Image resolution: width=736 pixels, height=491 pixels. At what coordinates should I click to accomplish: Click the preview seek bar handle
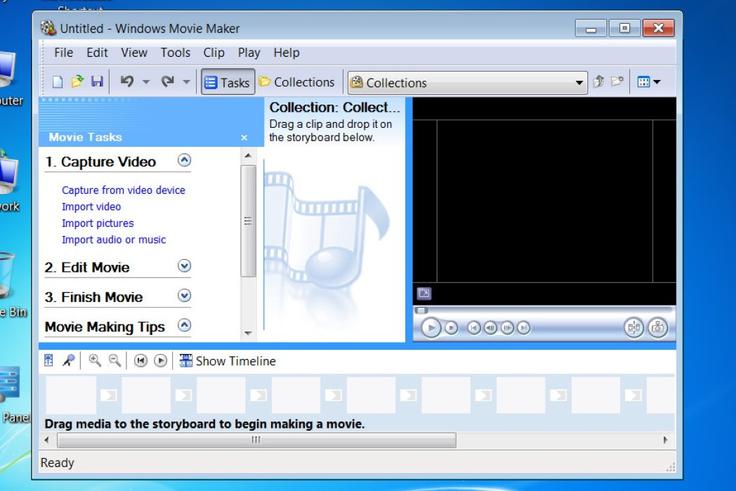pyautogui.click(x=422, y=310)
